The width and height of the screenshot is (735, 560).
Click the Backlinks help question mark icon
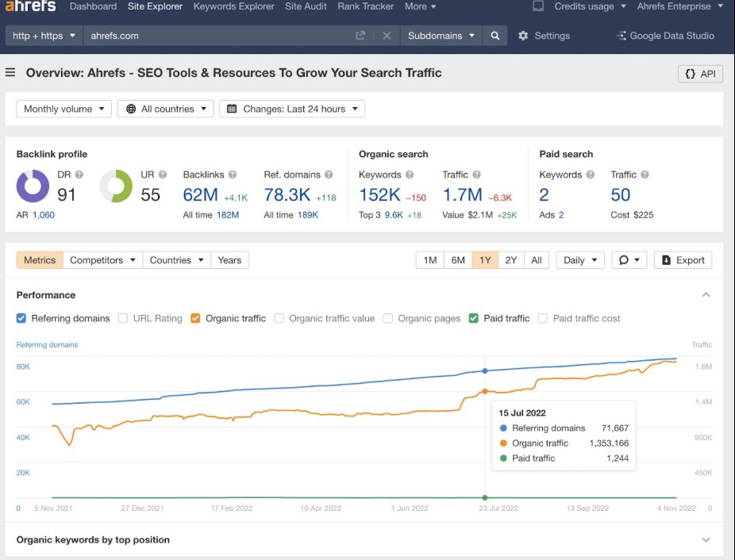coord(233,175)
